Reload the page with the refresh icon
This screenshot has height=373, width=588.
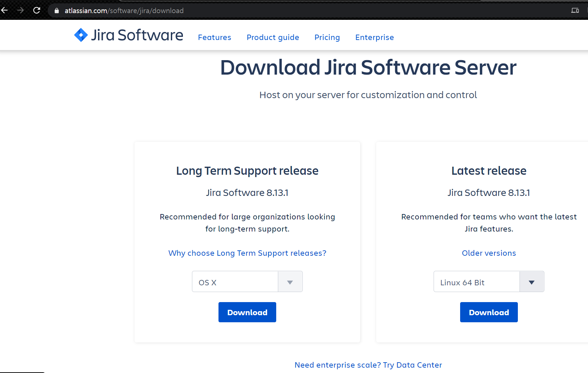pos(37,10)
